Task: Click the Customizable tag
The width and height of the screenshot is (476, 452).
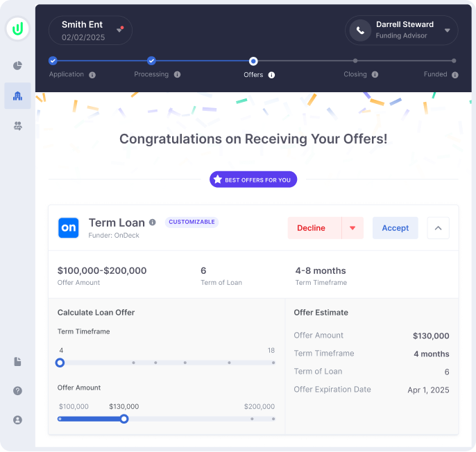Action: click(x=192, y=222)
